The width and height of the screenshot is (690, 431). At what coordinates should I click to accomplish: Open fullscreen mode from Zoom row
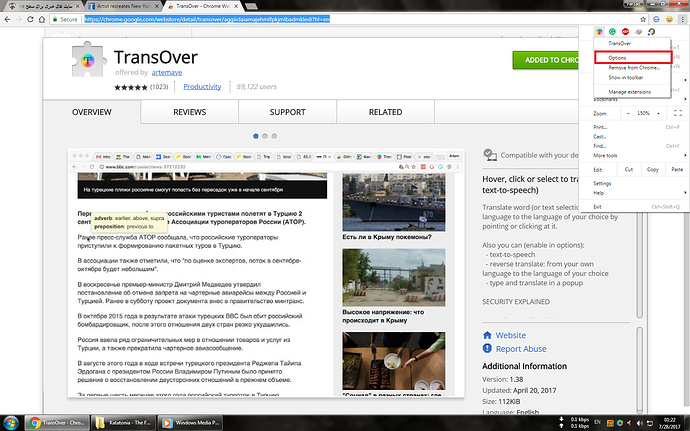click(x=678, y=114)
